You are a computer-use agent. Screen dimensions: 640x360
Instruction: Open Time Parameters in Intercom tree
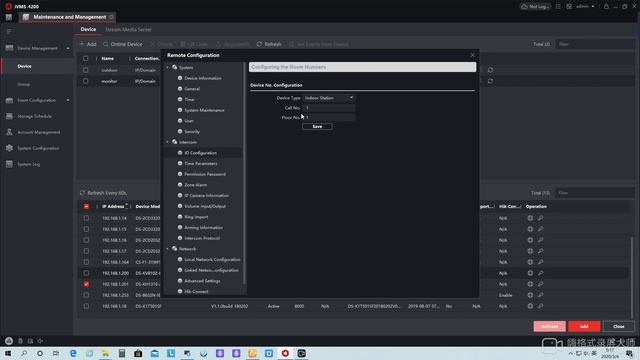pyautogui.click(x=201, y=163)
